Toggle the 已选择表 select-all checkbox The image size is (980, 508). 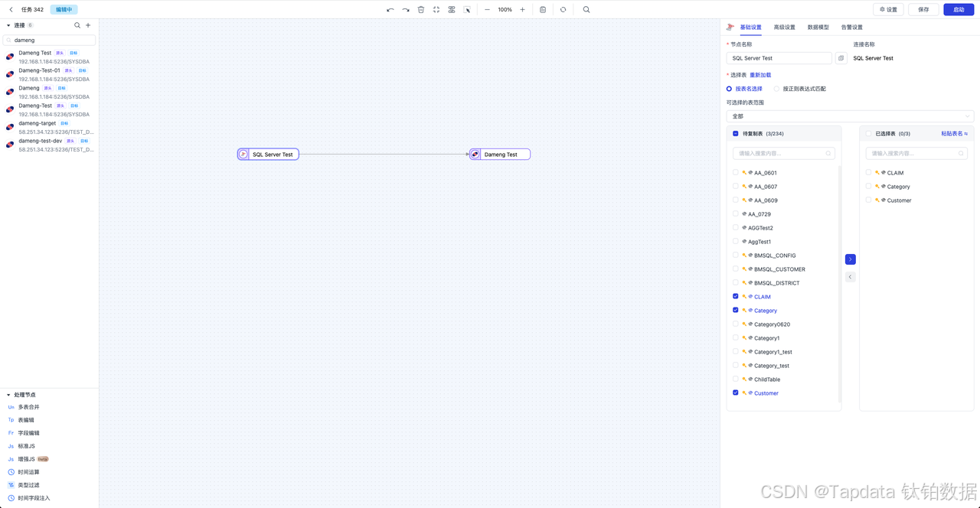[868, 134]
